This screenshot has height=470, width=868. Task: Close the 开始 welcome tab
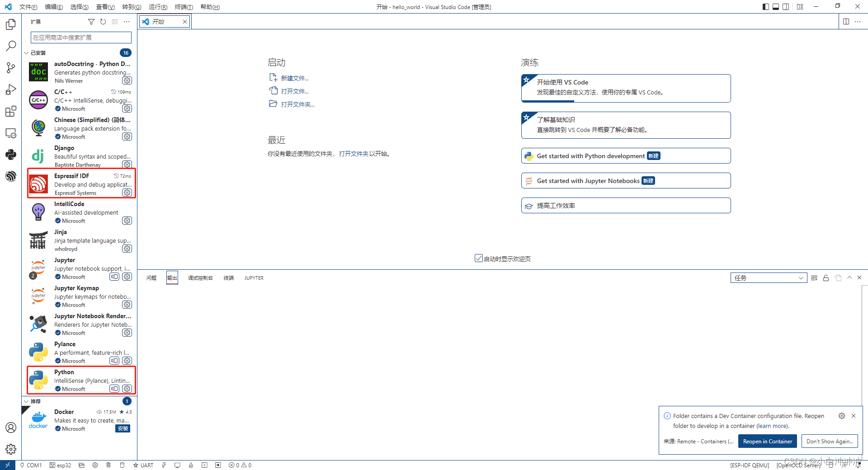point(185,22)
